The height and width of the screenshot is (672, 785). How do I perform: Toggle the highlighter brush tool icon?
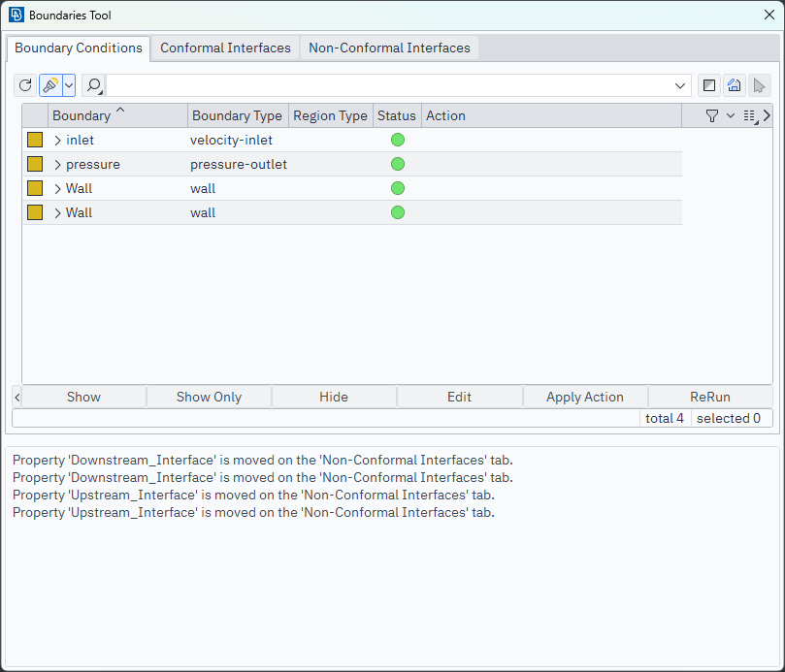50,85
